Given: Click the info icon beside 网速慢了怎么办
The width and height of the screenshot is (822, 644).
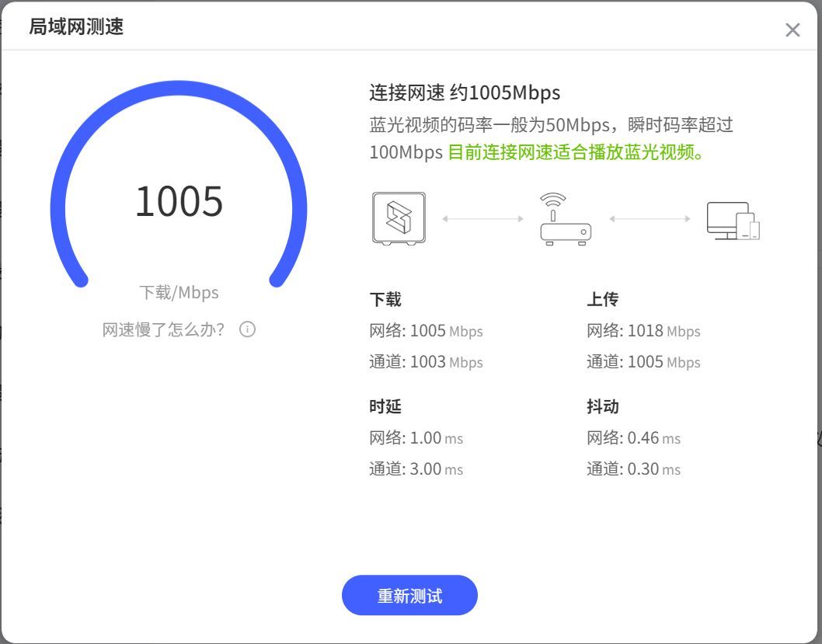Looking at the screenshot, I should coord(247,329).
